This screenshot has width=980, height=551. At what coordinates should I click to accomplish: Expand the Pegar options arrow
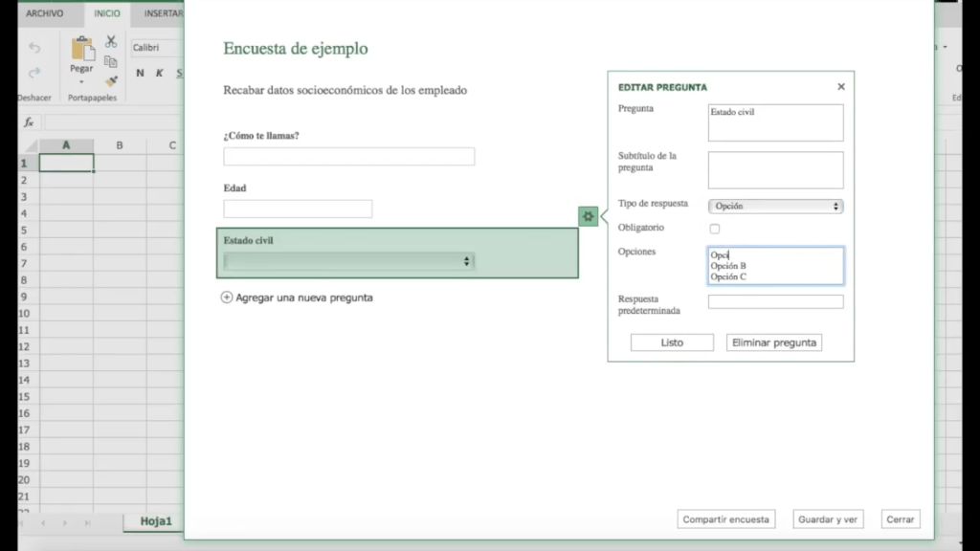[81, 82]
